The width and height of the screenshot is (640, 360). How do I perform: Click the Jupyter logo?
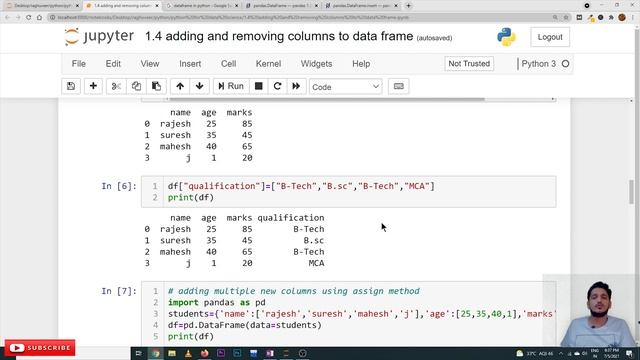(x=99, y=37)
